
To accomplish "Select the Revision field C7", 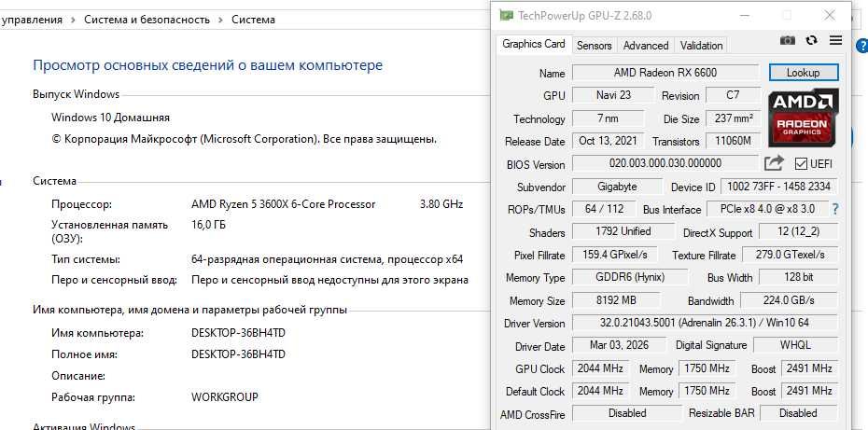I will pyautogui.click(x=733, y=94).
